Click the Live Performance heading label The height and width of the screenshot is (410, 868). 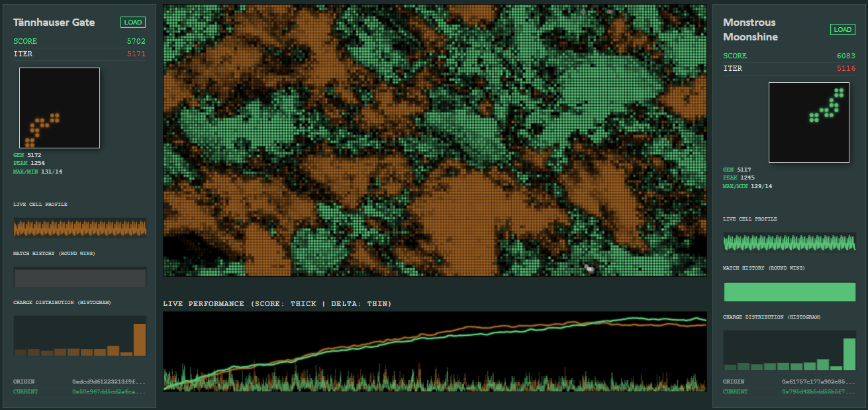click(x=277, y=304)
